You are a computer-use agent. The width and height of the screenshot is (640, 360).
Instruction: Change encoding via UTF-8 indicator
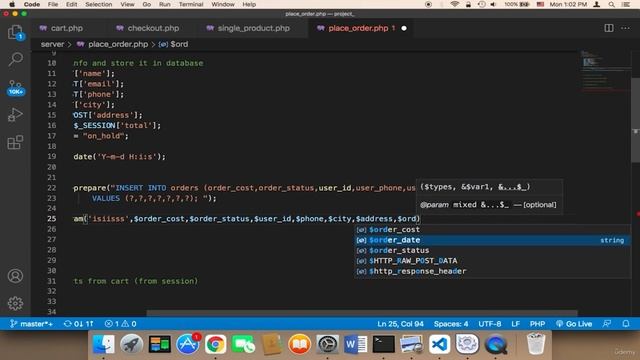tap(490, 324)
